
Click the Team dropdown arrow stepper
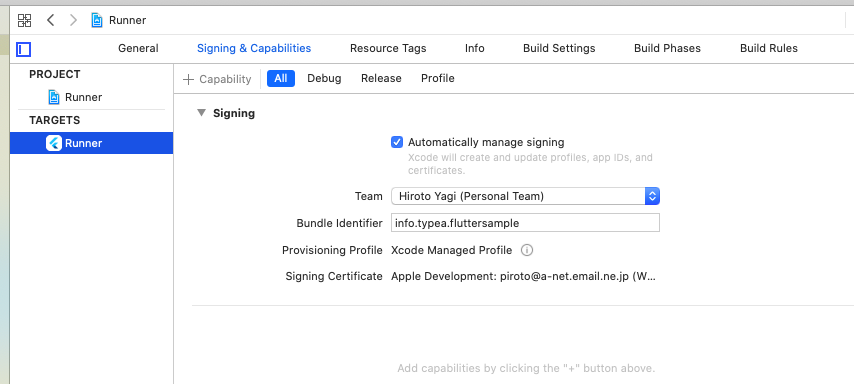click(x=652, y=196)
